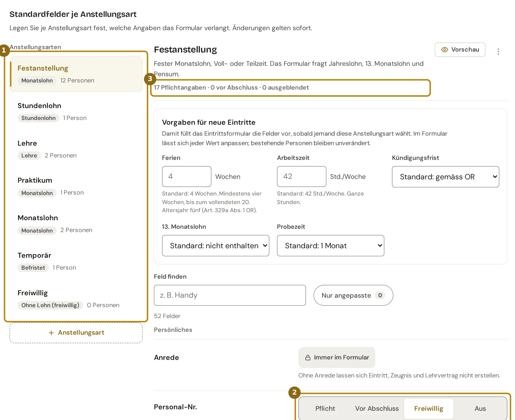Turn Personal-Nr. field to Aus
Viewport: 515px width, 420px height.
tap(480, 408)
